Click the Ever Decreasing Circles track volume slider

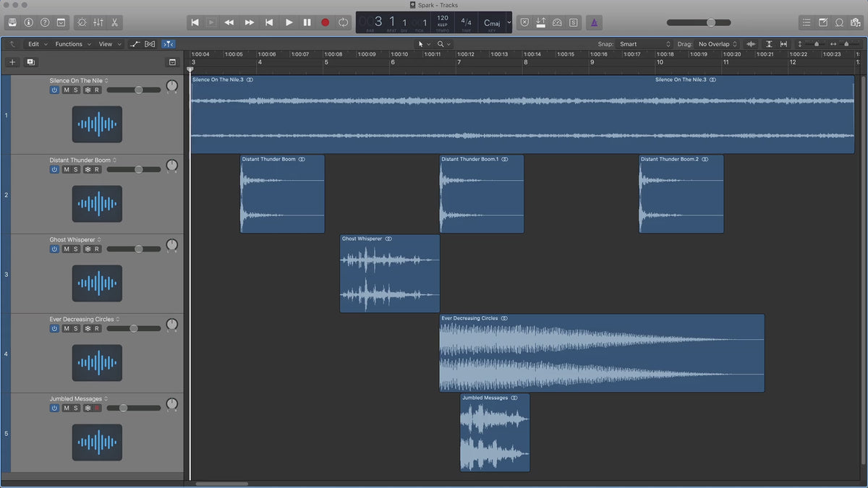[134, 328]
